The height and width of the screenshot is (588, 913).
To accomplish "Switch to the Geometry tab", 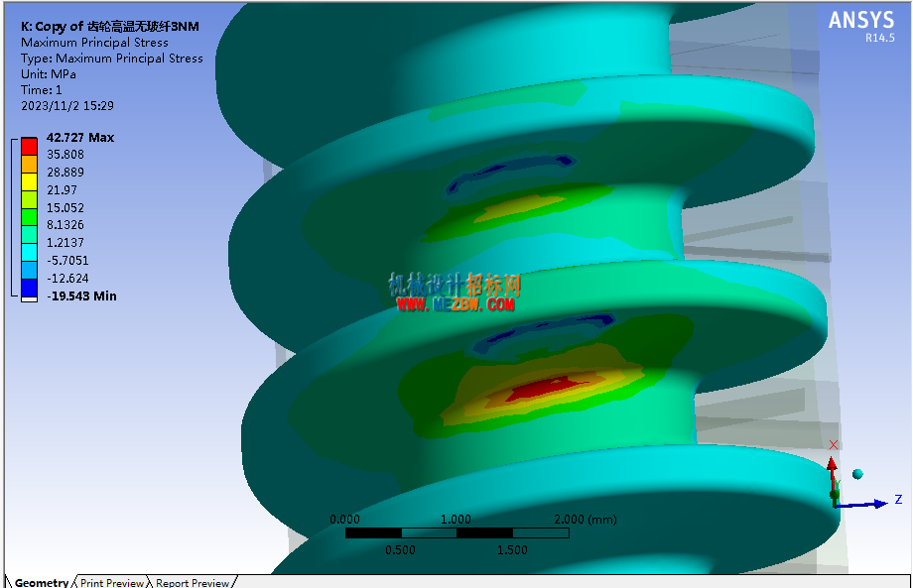I will [42, 582].
